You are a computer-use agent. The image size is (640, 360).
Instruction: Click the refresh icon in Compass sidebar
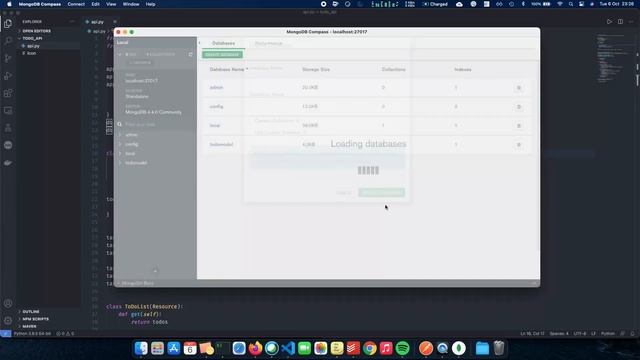(190, 54)
